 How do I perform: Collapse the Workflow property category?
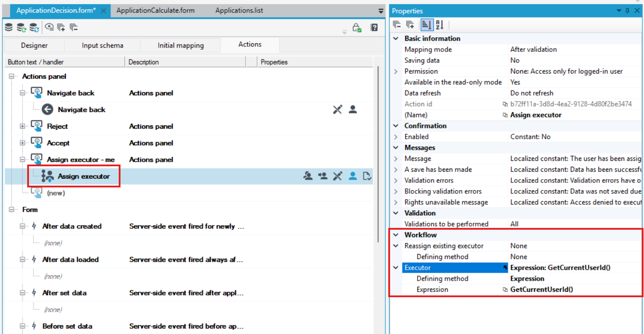(x=396, y=235)
